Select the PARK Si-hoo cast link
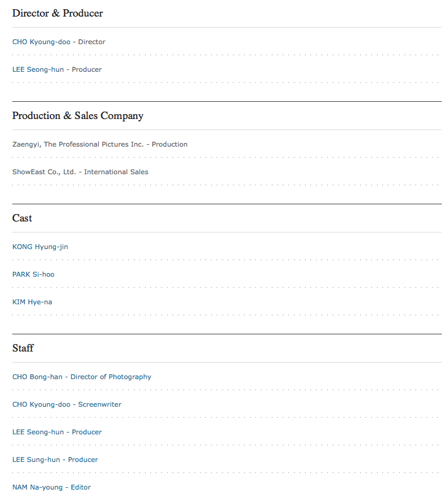Viewport: 448px width, 500px height. click(x=33, y=275)
